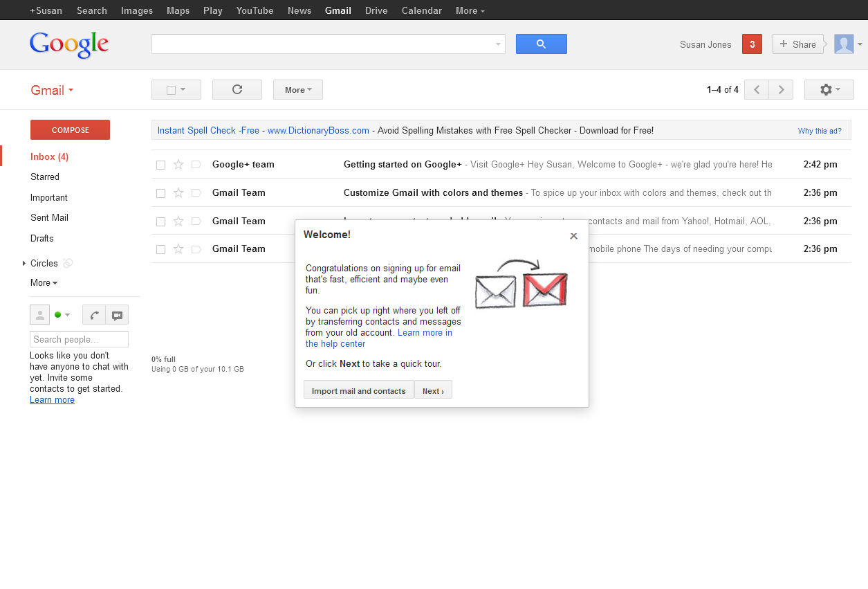Open Drive in the top bar
The height and width of the screenshot is (589, 868).
pos(376,10)
